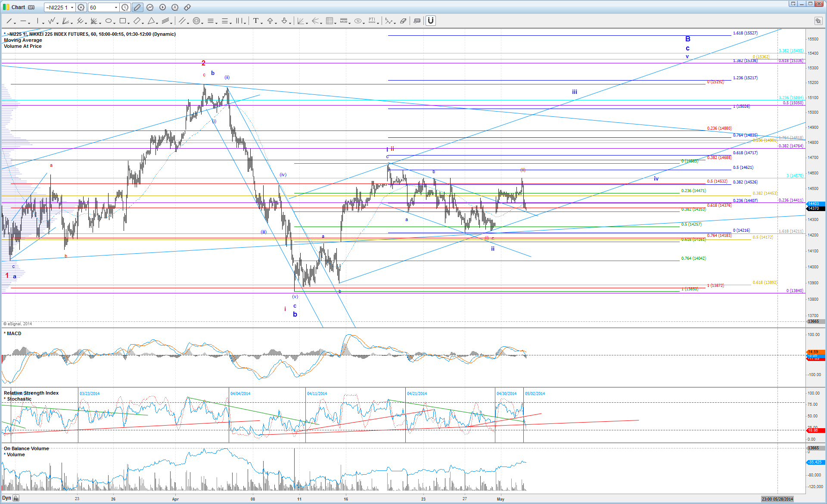Click the Dyn scaling label
This screenshot has width=827, height=504.
pyautogui.click(x=6, y=498)
